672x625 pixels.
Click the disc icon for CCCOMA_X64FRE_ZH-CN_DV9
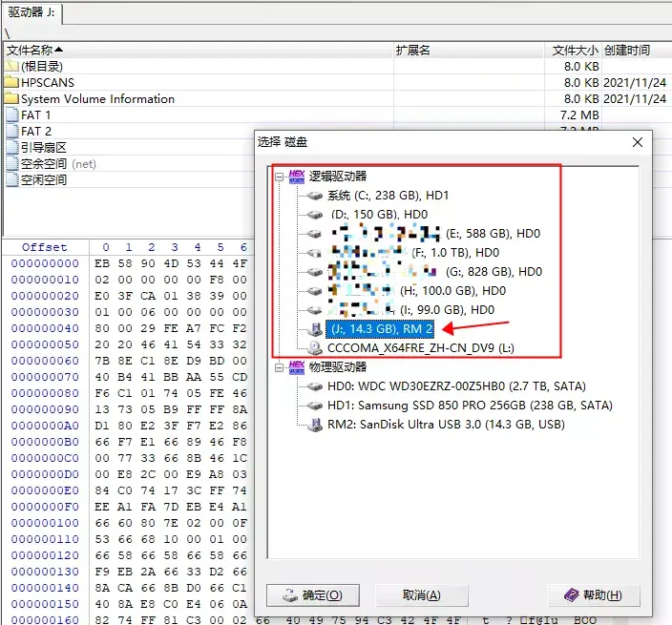click(x=315, y=348)
